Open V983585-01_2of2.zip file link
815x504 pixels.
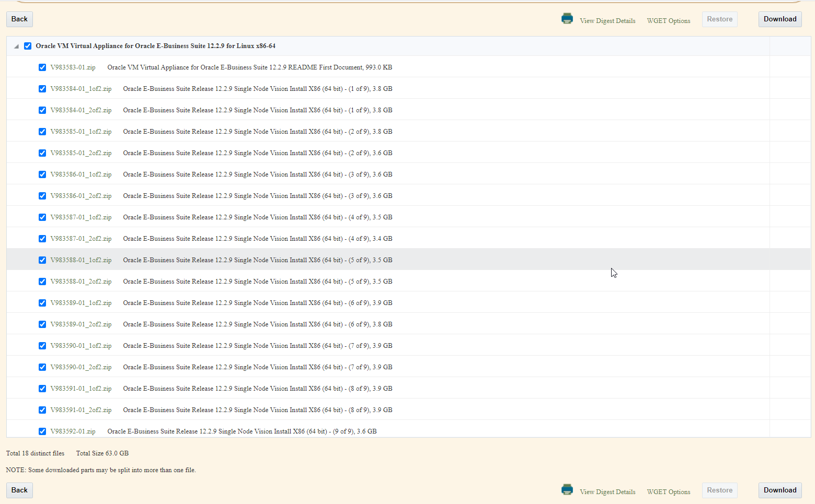(81, 153)
